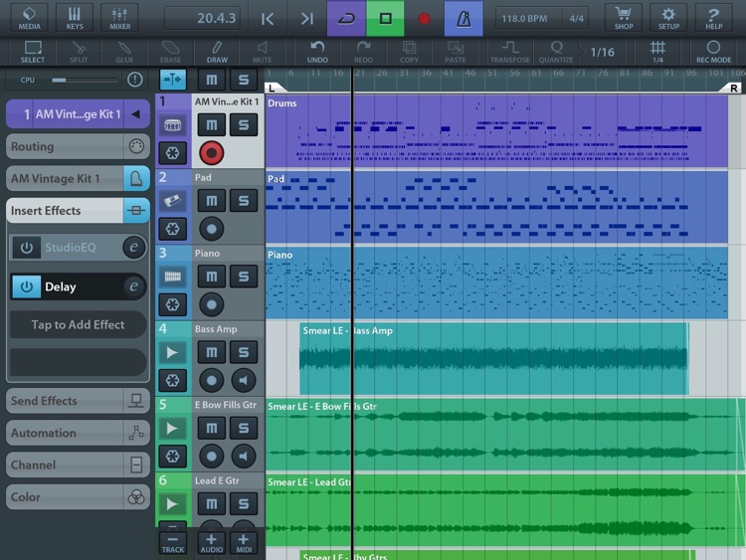The height and width of the screenshot is (560, 746).
Task: Expand the Routing section
Action: click(x=78, y=146)
